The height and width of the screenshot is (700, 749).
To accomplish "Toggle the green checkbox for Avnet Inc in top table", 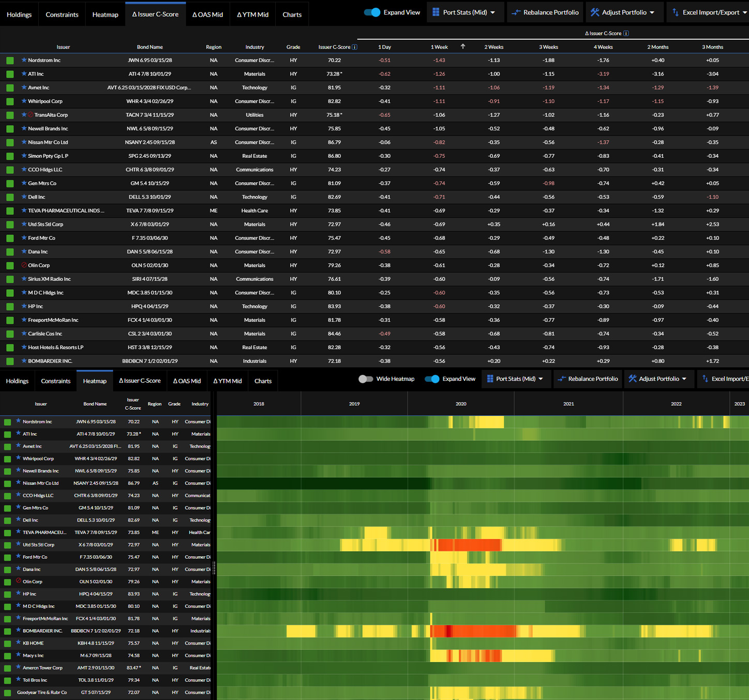I will pyautogui.click(x=10, y=88).
